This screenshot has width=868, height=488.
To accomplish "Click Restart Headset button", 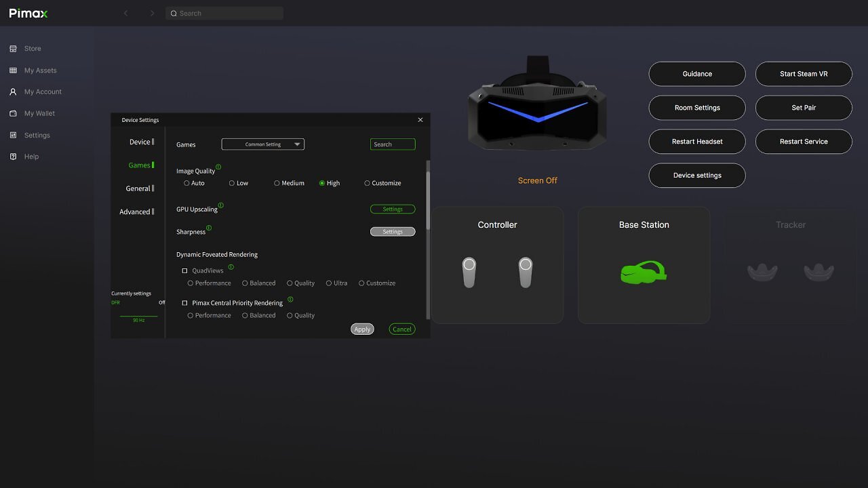I will click(x=697, y=142).
